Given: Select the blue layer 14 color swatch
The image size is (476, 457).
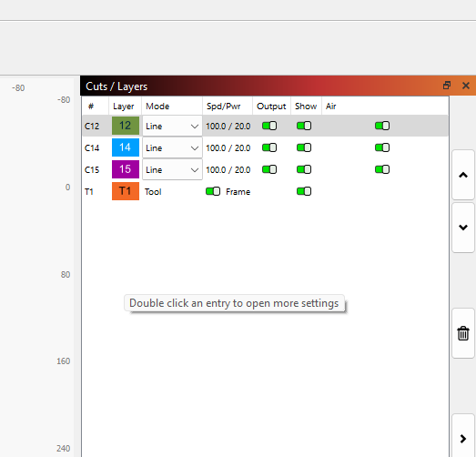Looking at the screenshot, I should 126,147.
